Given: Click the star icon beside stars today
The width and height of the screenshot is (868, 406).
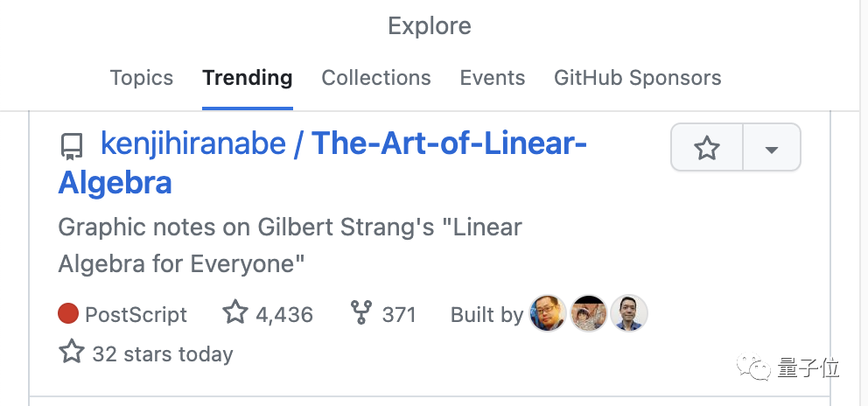Looking at the screenshot, I should pos(71,353).
